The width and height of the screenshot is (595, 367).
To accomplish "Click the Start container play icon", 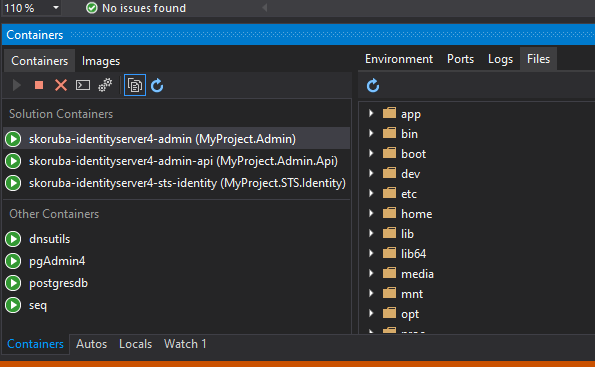I will tap(16, 85).
